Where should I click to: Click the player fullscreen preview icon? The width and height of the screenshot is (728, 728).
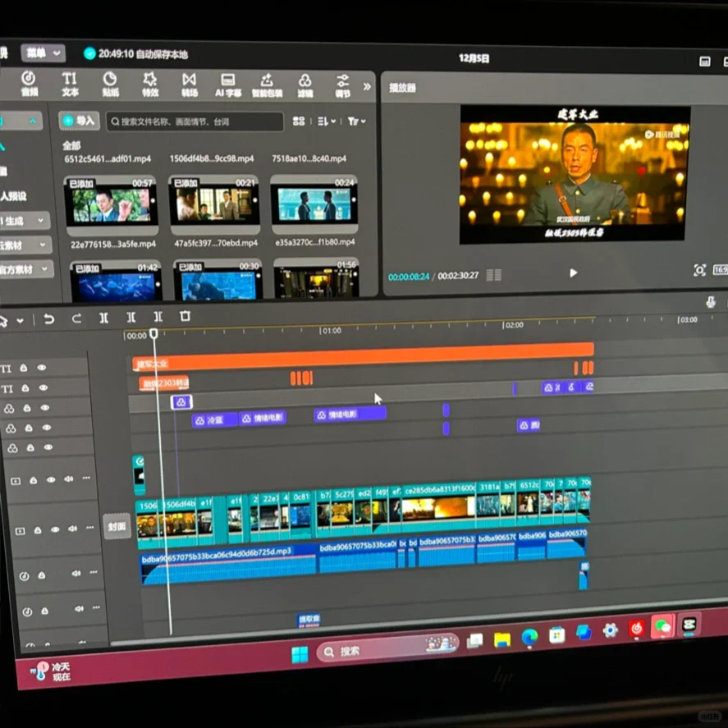[x=699, y=270]
